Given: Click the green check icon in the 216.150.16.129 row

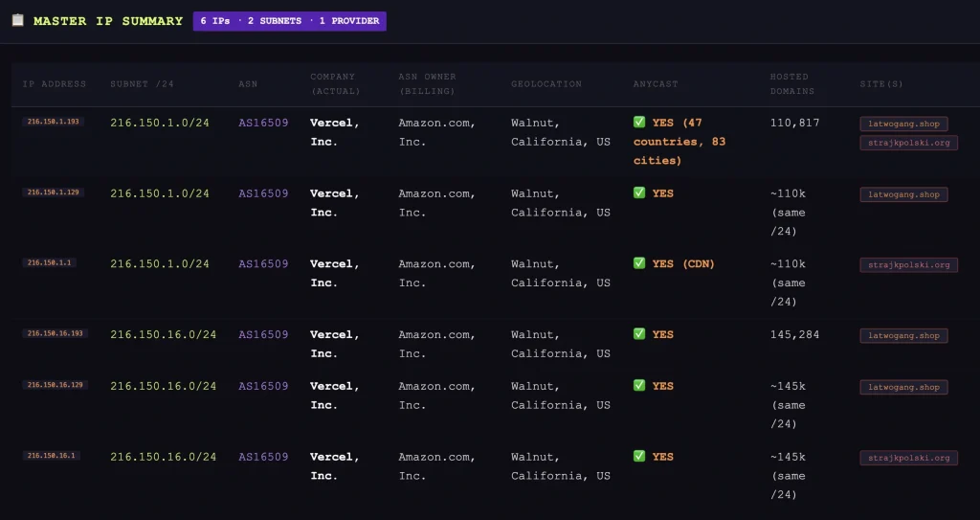Looking at the screenshot, I should point(638,386).
